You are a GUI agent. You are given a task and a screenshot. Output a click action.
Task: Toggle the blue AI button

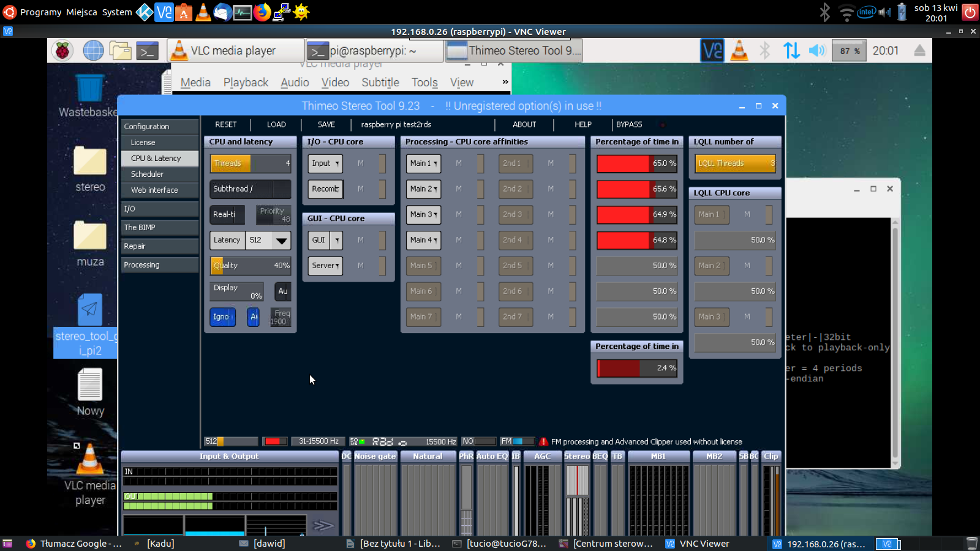pos(254,317)
